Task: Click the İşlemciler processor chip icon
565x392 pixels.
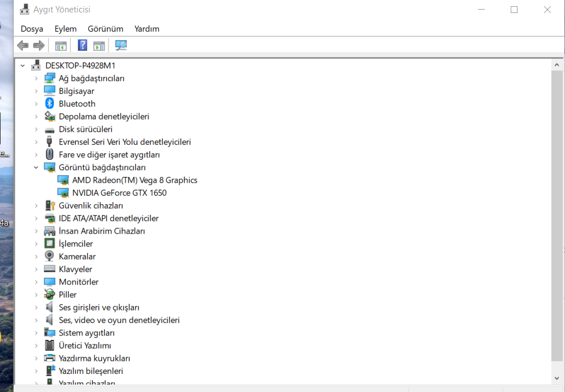Action: pyautogui.click(x=49, y=244)
